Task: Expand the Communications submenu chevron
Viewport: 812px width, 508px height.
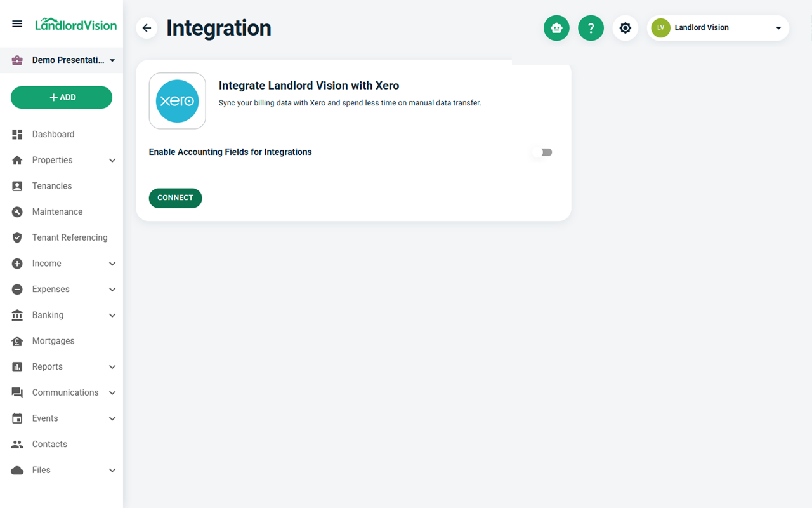Action: (112, 393)
